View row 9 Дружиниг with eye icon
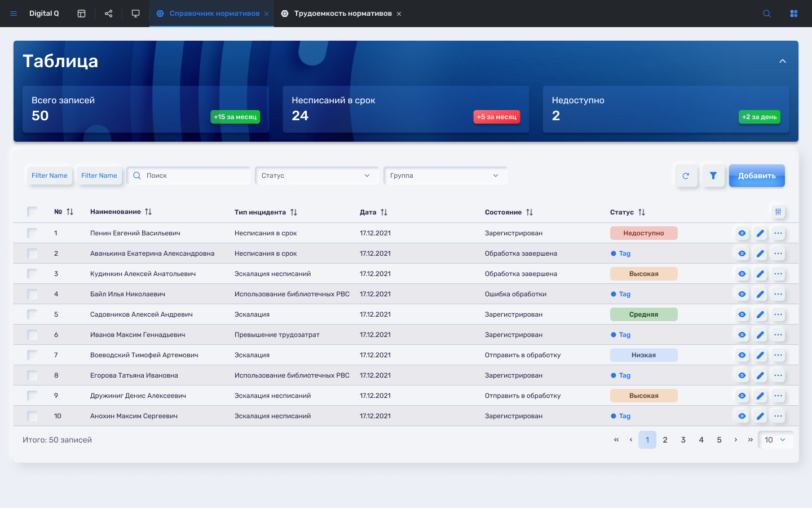This screenshot has height=508, width=812. [742, 396]
